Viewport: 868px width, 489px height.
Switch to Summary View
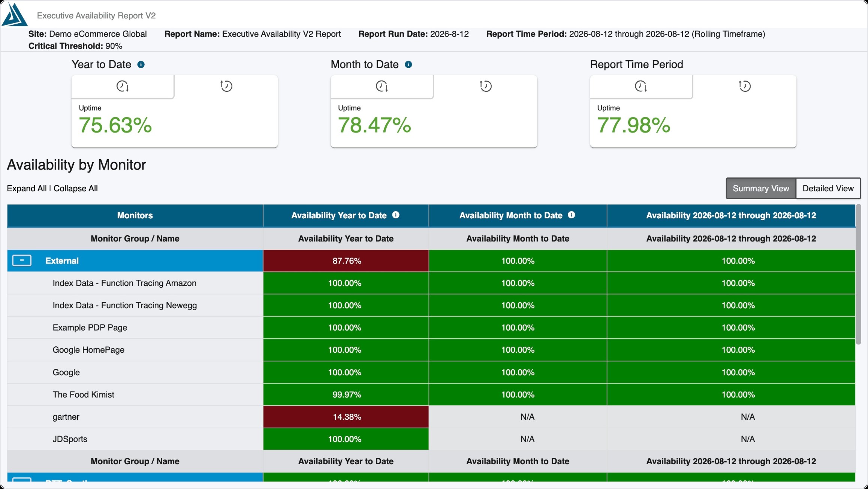[x=761, y=188]
